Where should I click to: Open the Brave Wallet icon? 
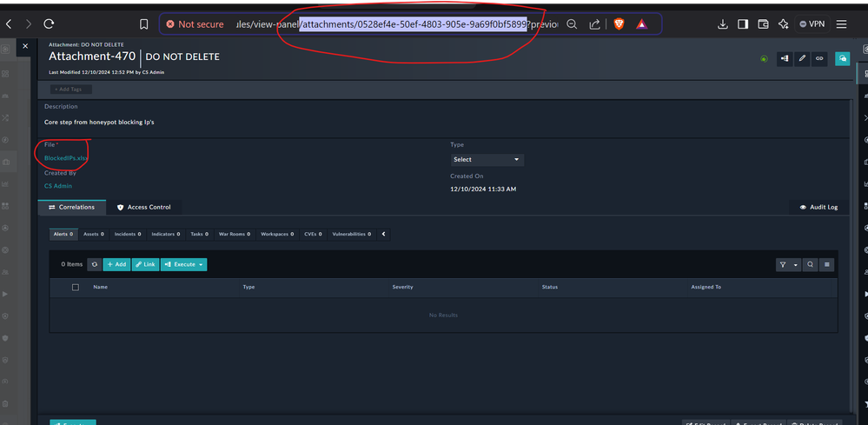click(763, 24)
